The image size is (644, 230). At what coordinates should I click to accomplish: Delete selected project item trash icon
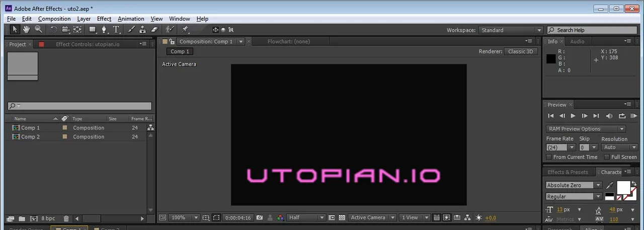pyautogui.click(x=66, y=218)
